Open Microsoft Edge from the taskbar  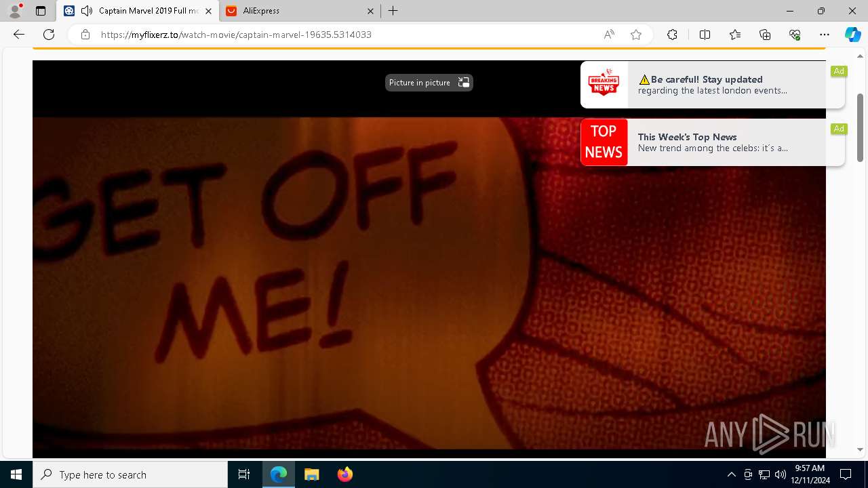point(279,474)
